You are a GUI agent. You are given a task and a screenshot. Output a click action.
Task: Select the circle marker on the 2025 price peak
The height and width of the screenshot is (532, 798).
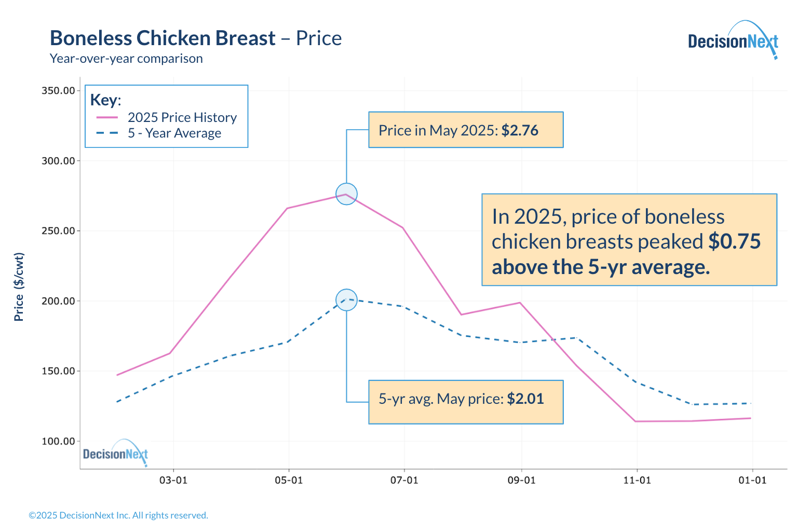(346, 194)
